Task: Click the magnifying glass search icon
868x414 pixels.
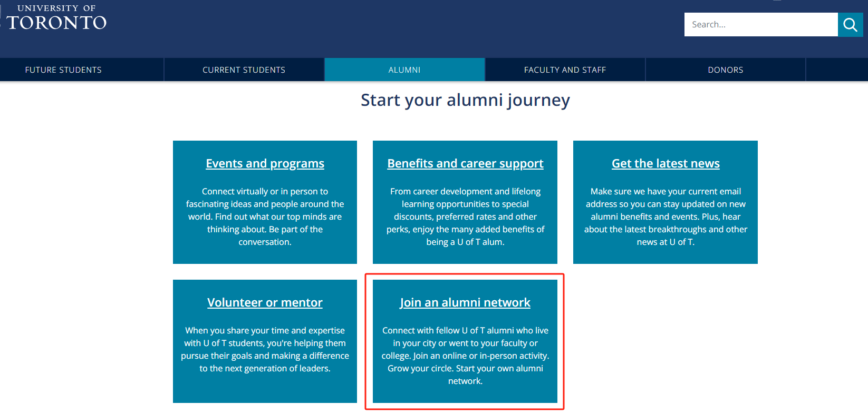Action: [850, 25]
